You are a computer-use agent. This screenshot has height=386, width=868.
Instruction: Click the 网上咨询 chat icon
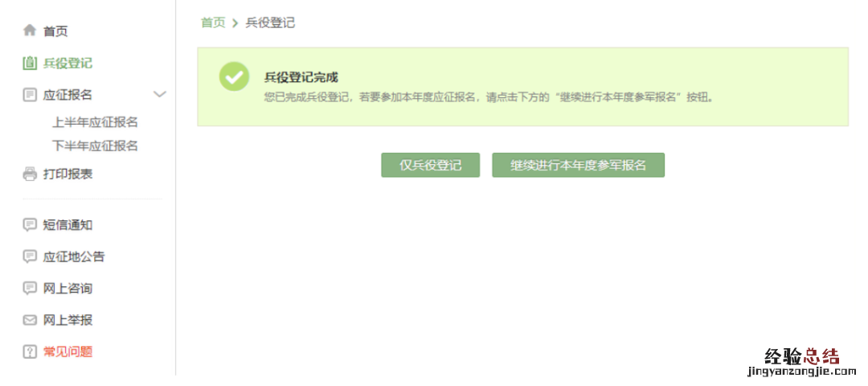click(30, 288)
